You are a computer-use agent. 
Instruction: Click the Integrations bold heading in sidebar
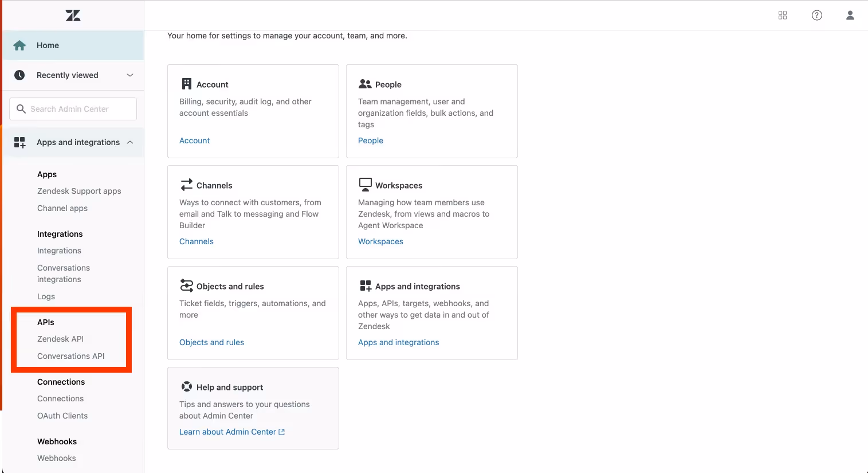click(60, 234)
